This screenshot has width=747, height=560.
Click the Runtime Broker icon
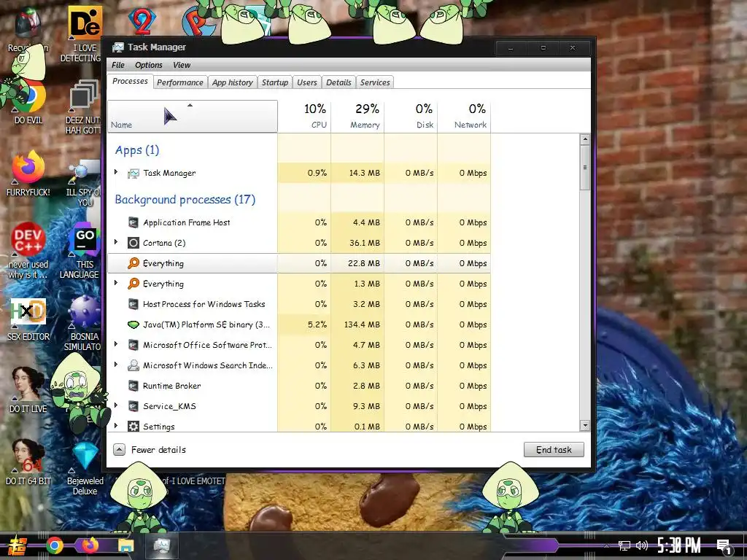[133, 386]
